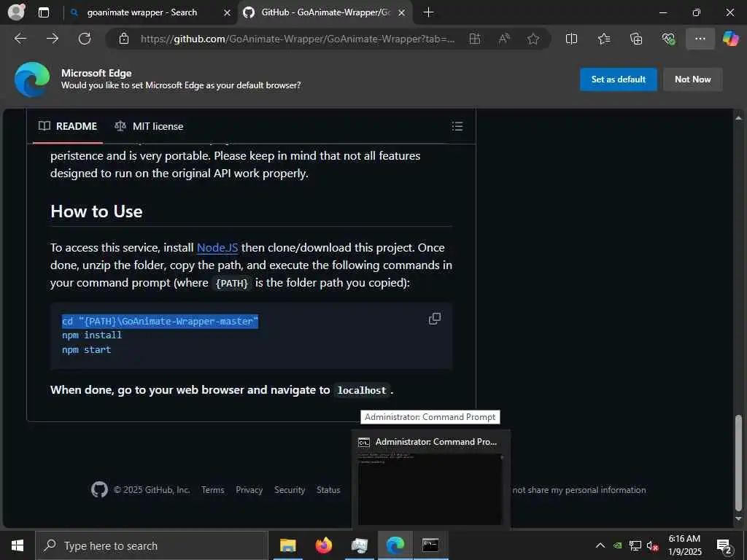Click the Administrator: Command Pro... preview title
The image size is (747, 560).
[x=436, y=442]
